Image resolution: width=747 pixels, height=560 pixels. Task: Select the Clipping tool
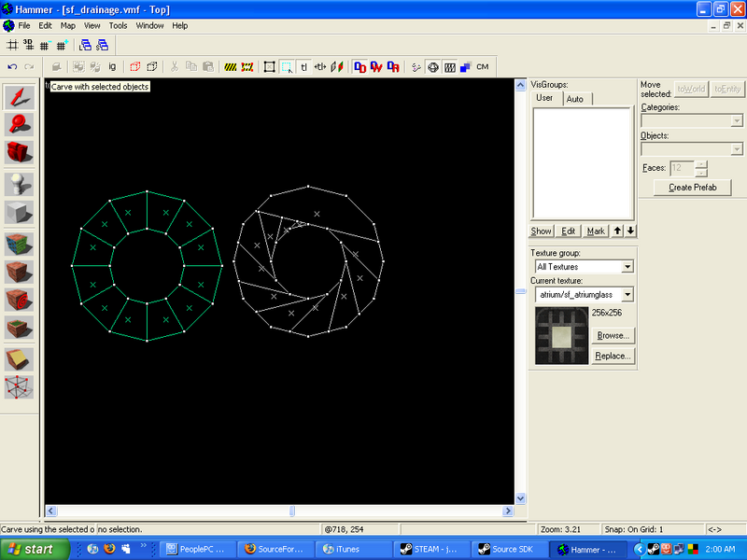click(20, 357)
